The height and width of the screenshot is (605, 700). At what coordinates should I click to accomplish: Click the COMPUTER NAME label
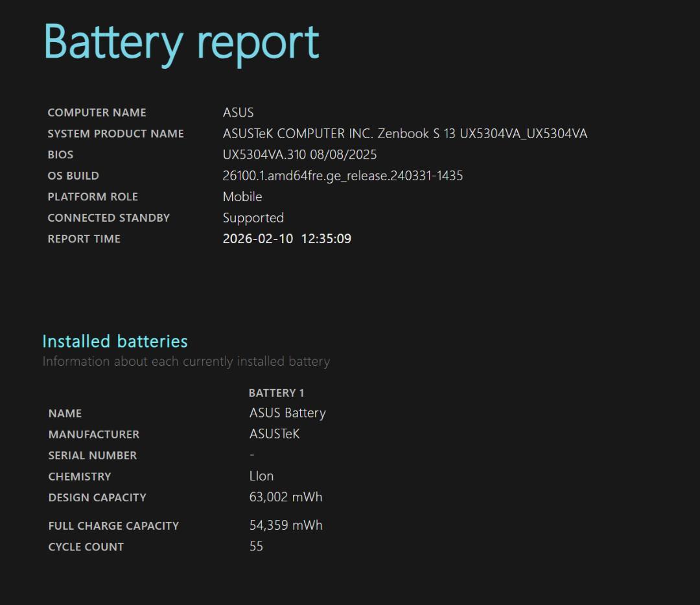pyautogui.click(x=96, y=112)
